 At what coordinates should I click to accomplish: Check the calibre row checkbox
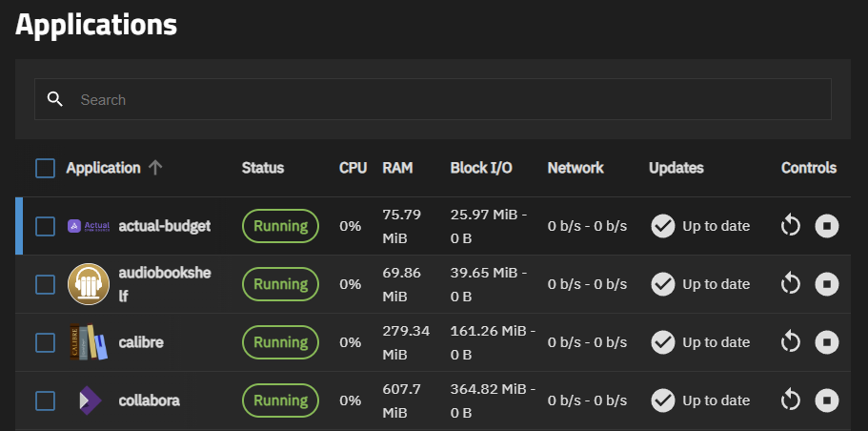46,342
